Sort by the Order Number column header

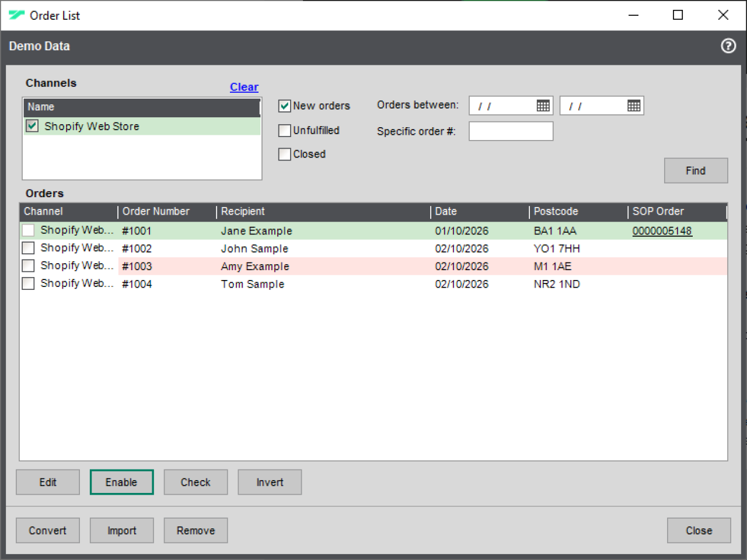[x=167, y=212]
